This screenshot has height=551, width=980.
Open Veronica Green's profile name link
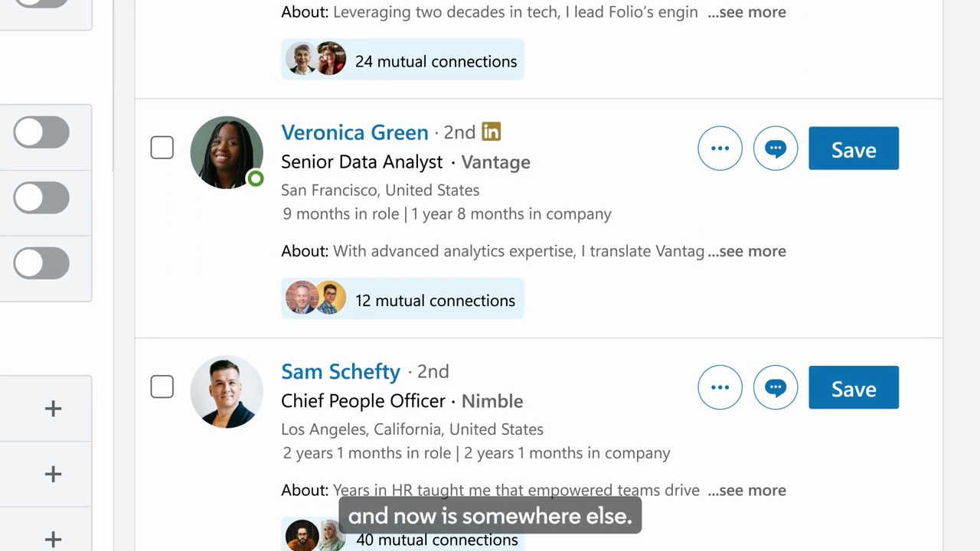point(354,132)
